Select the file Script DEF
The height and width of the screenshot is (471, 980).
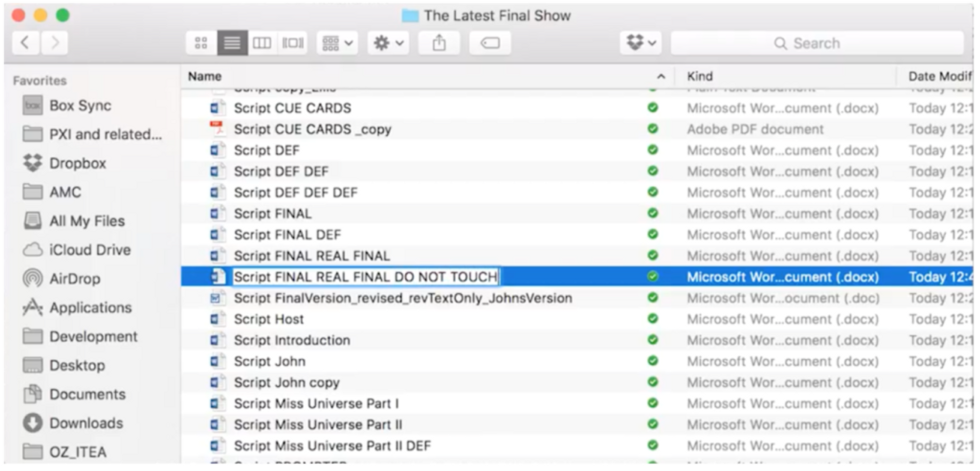(x=267, y=150)
